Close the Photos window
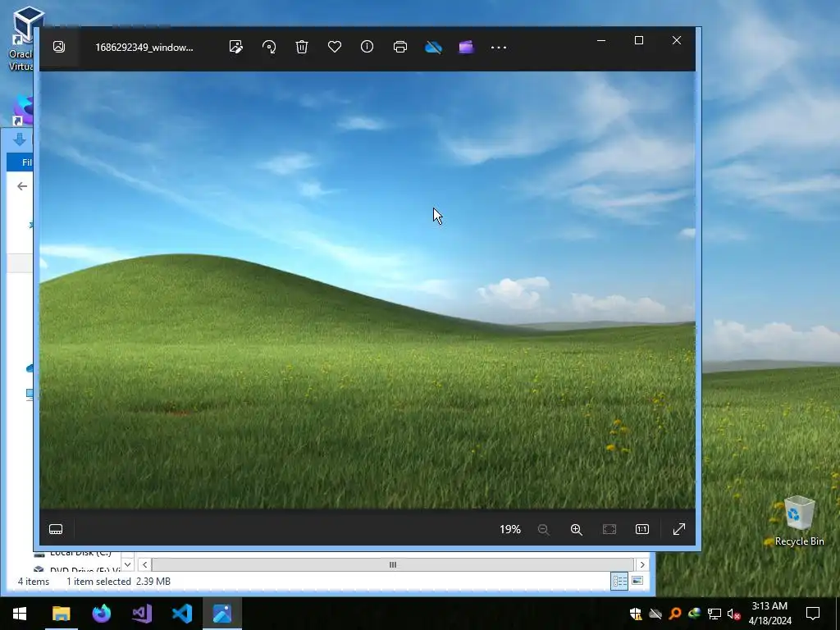840x630 pixels. 677,40
